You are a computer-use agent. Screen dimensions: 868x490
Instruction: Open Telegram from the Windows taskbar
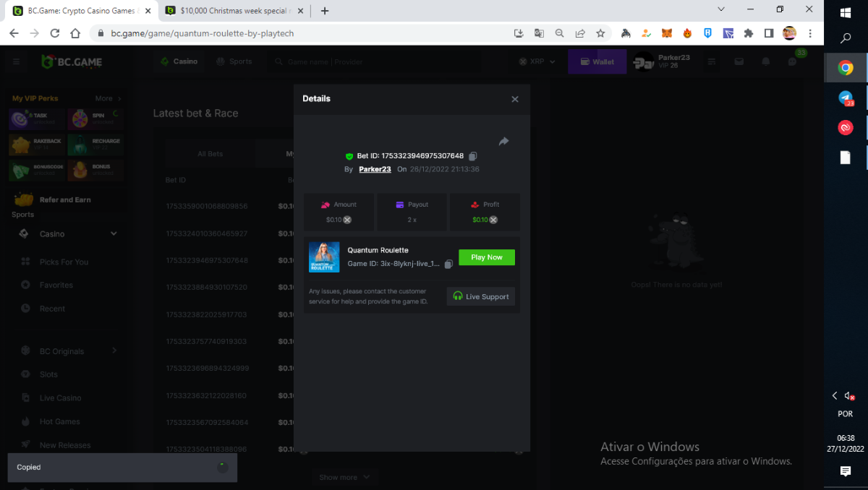[846, 98]
